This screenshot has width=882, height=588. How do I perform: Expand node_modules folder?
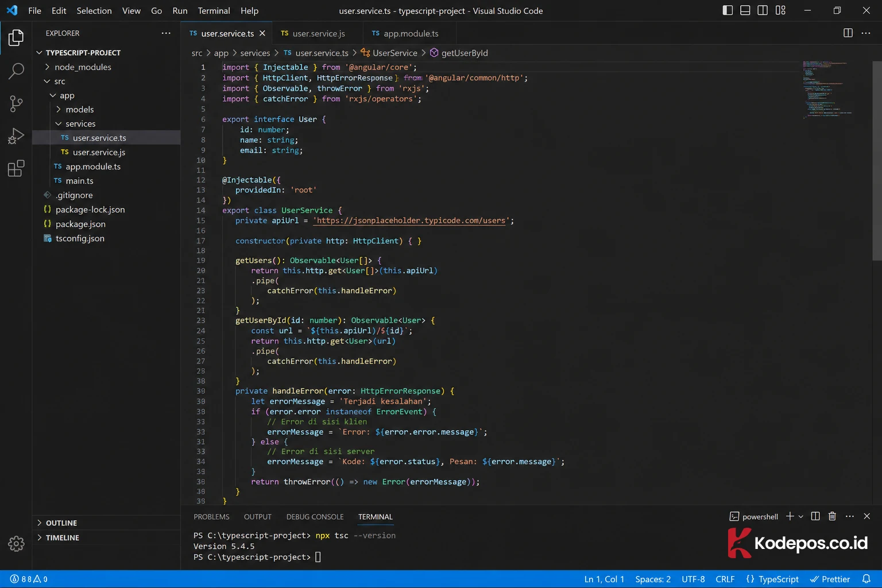pyautogui.click(x=106, y=67)
